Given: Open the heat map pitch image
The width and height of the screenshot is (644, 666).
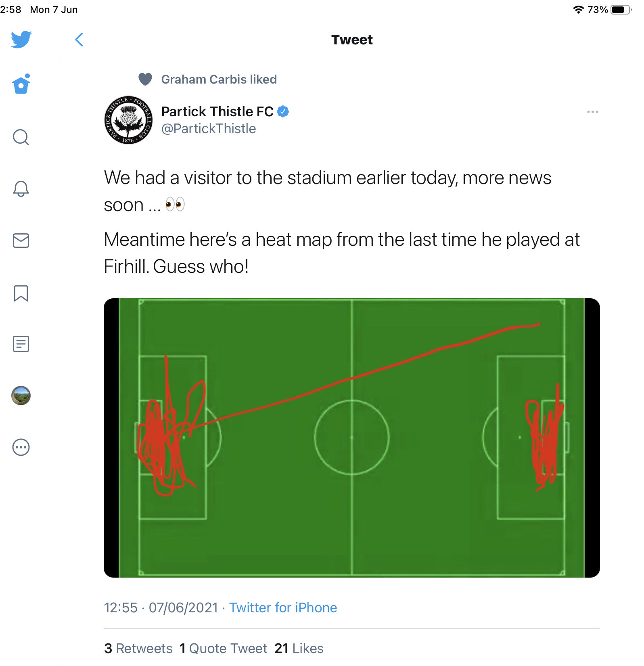Looking at the screenshot, I should 352,438.
